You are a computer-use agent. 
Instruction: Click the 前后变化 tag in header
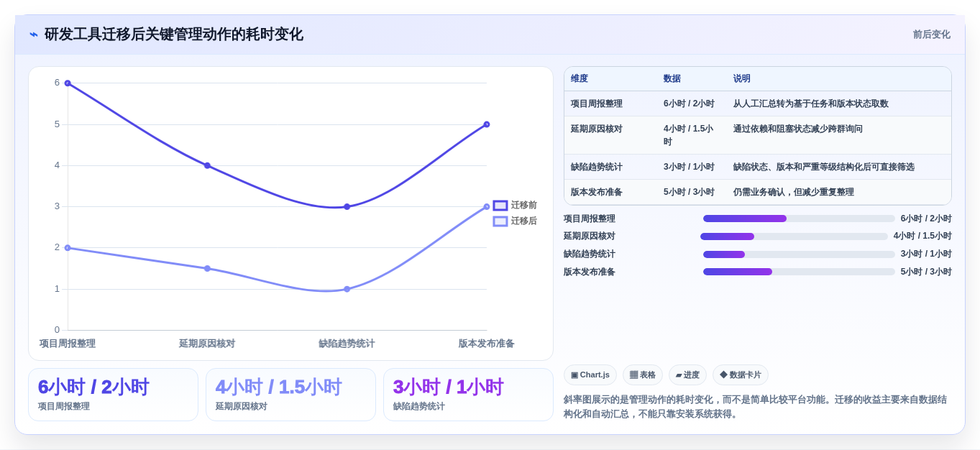pos(932,35)
